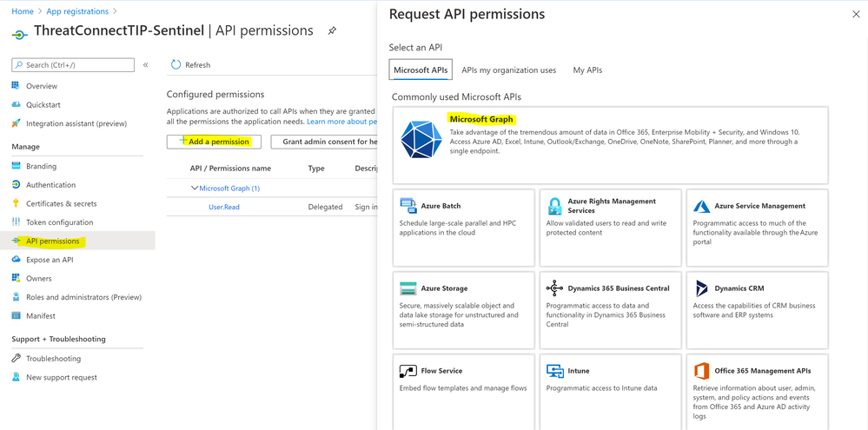The width and height of the screenshot is (868, 430).
Task: Click the API permissions sidebar icon
Action: tap(16, 241)
